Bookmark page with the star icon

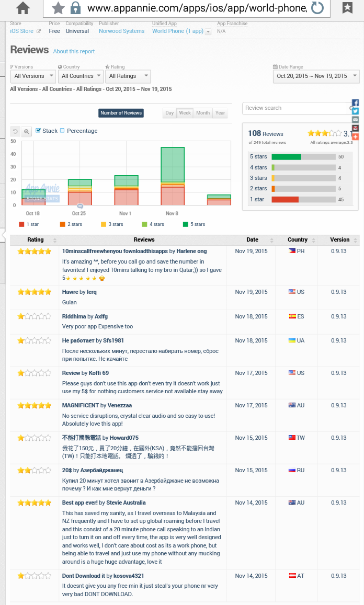59,8
